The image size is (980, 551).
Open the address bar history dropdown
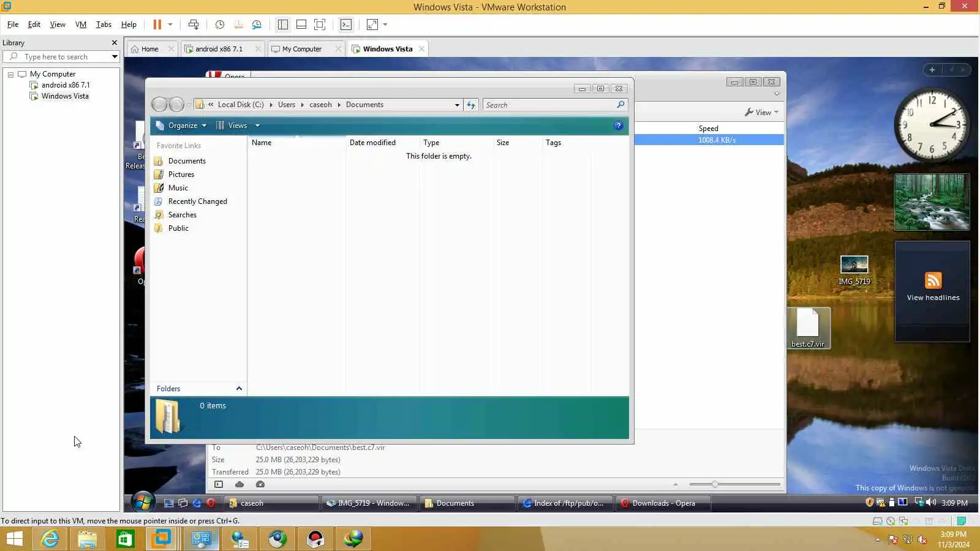coord(457,105)
